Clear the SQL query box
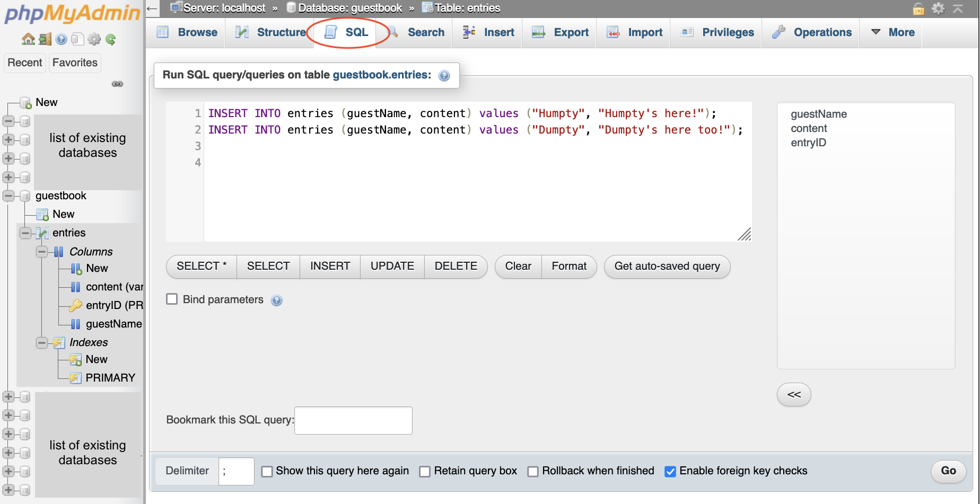 point(518,267)
